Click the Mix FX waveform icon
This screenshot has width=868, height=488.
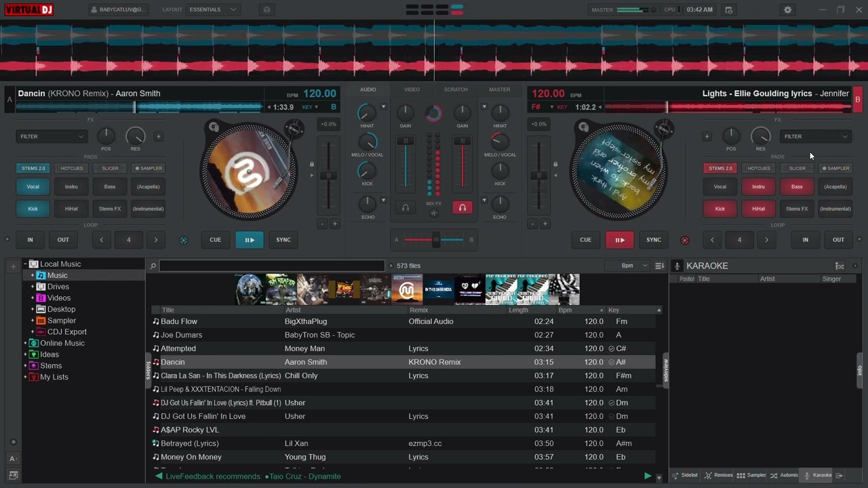point(434,213)
